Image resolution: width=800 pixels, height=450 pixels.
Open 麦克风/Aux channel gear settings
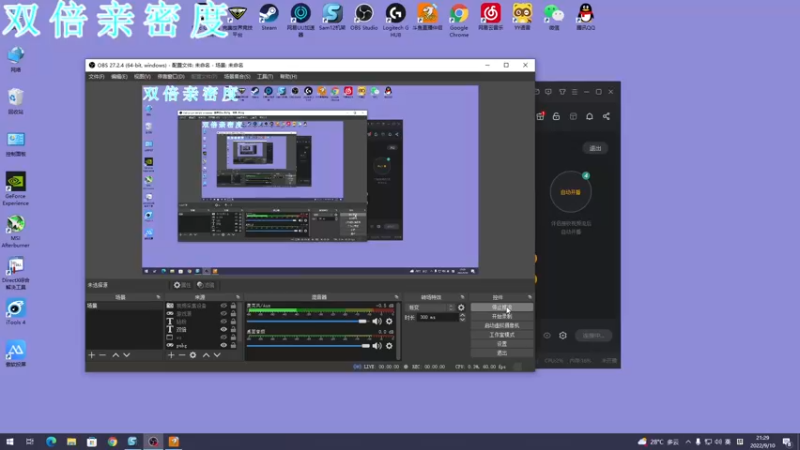(x=389, y=321)
